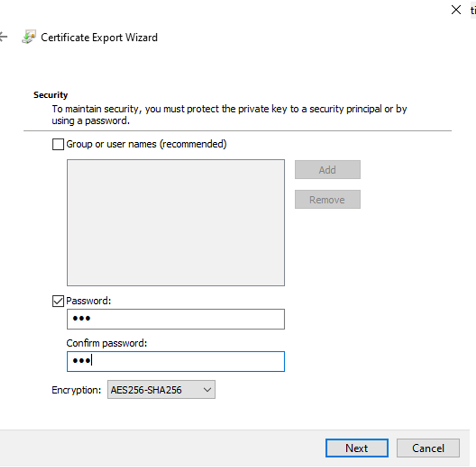Click the bold 'Security' heading
Screen dimensions: 476x467
point(51,95)
